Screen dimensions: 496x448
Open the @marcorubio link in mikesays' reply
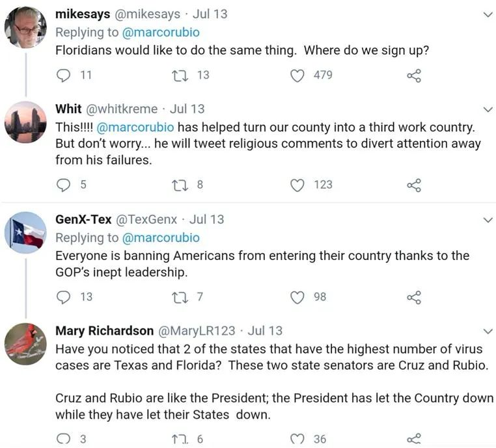pyautogui.click(x=161, y=33)
